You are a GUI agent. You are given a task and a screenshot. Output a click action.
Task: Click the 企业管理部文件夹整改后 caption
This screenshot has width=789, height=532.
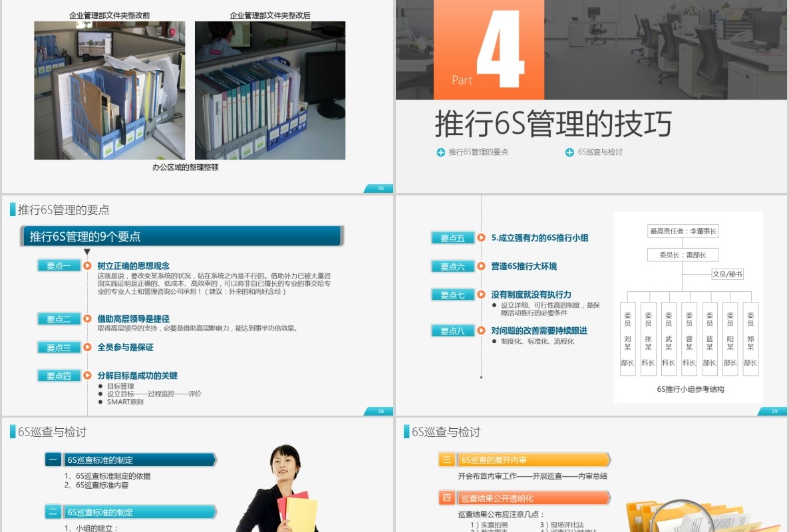tap(269, 15)
